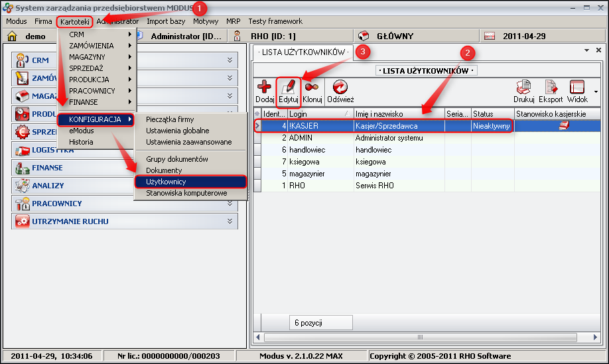This screenshot has height=364, width=609.
Task: Click the UTRZYMANIE RUCHU gear icon
Action: pos(22,221)
